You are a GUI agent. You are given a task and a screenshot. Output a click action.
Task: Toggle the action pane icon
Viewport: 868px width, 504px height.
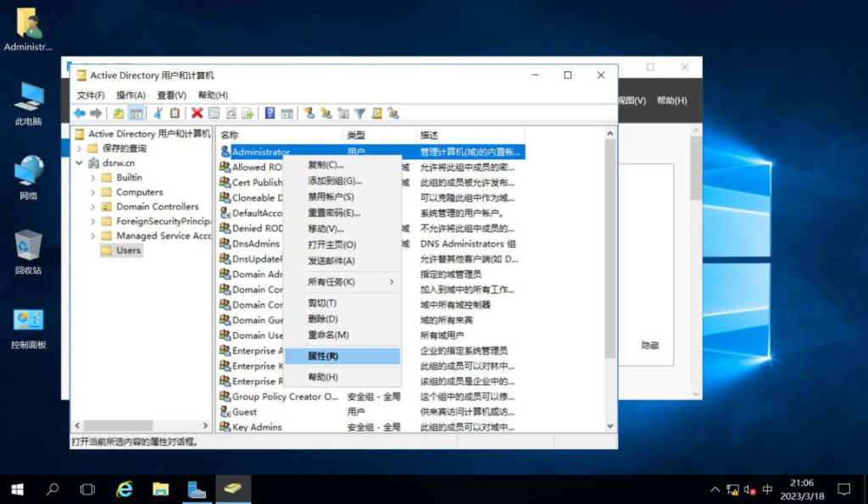click(x=287, y=114)
